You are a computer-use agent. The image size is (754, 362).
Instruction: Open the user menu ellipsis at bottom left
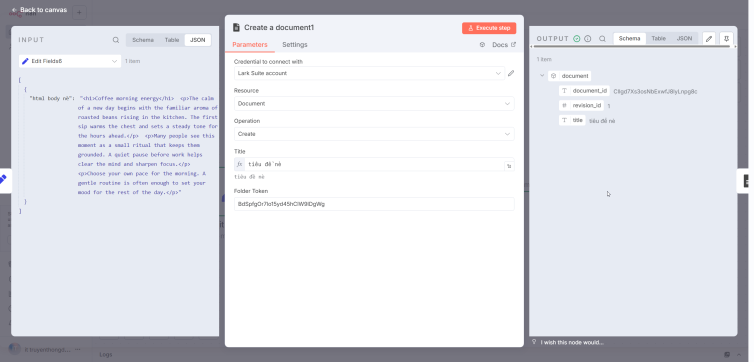tap(78, 350)
